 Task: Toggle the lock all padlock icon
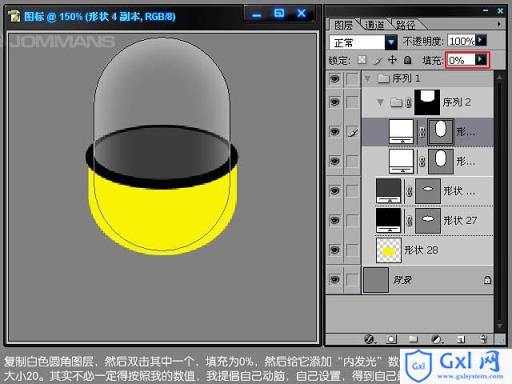[x=407, y=60]
